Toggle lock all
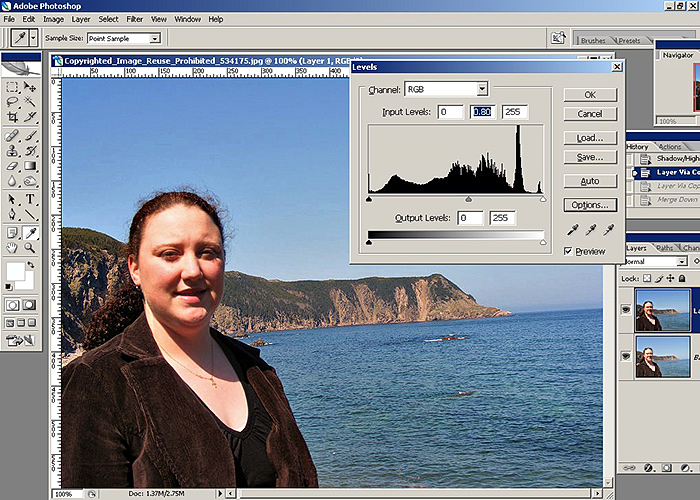The height and width of the screenshot is (500, 700). coord(682,279)
